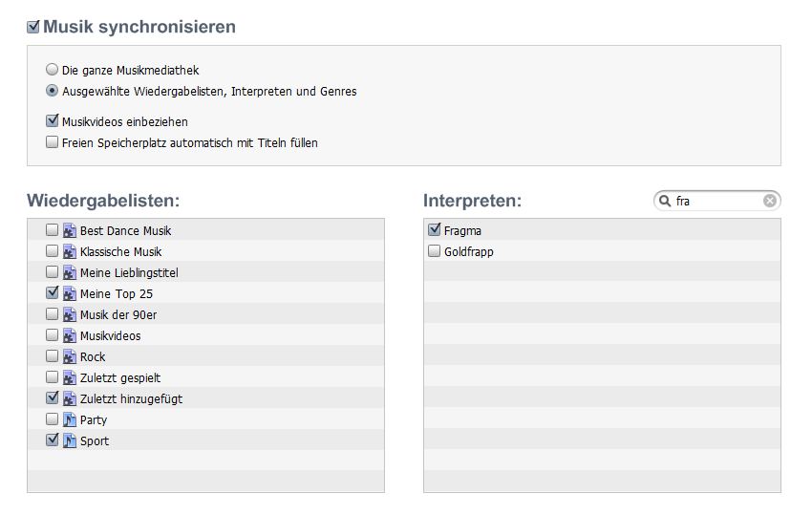Clear the Interpreten search field
Image resolution: width=812 pixels, height=515 pixels.
[770, 201]
